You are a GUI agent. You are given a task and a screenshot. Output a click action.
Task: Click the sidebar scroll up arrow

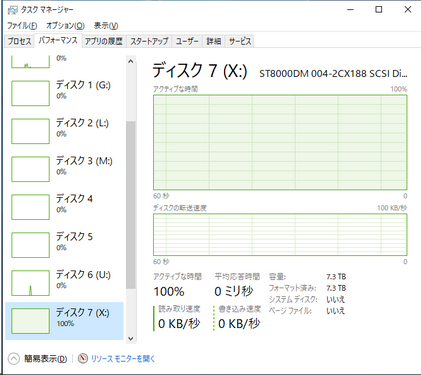click(x=131, y=61)
